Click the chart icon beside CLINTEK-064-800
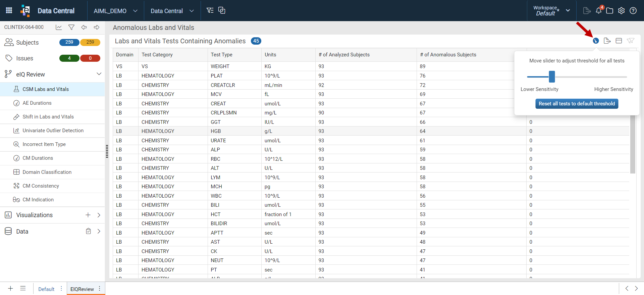 tap(59, 27)
